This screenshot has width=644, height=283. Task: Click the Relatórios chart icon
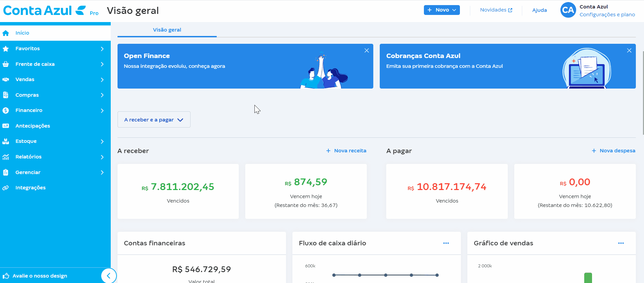(6, 157)
